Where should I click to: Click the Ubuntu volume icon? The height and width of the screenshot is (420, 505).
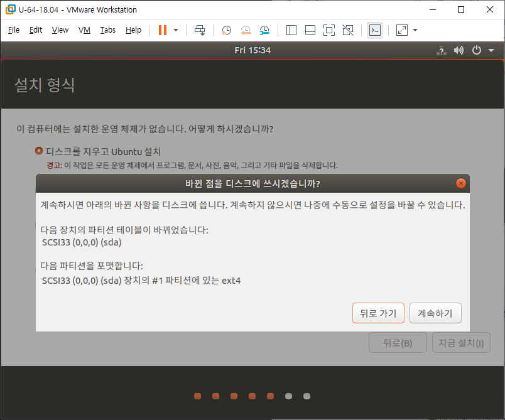pyautogui.click(x=459, y=50)
